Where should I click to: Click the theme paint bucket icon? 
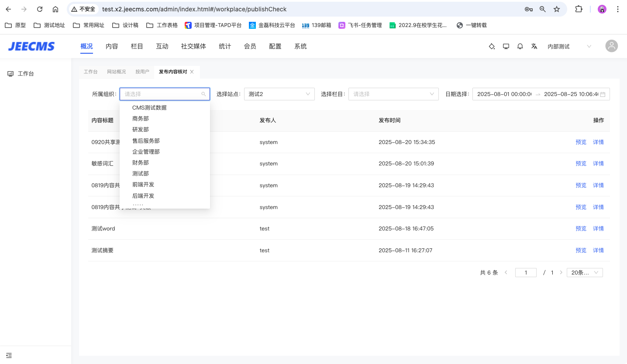point(492,46)
